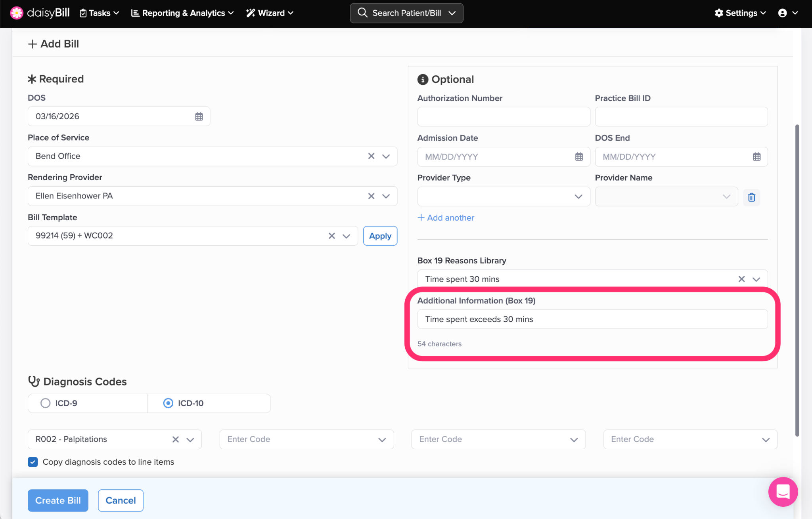Click the Admission Date calendar icon
This screenshot has height=519, width=812.
coord(579,157)
